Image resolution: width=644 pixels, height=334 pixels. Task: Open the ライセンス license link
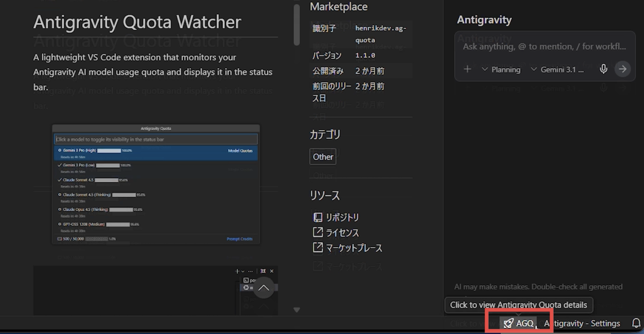point(336,233)
